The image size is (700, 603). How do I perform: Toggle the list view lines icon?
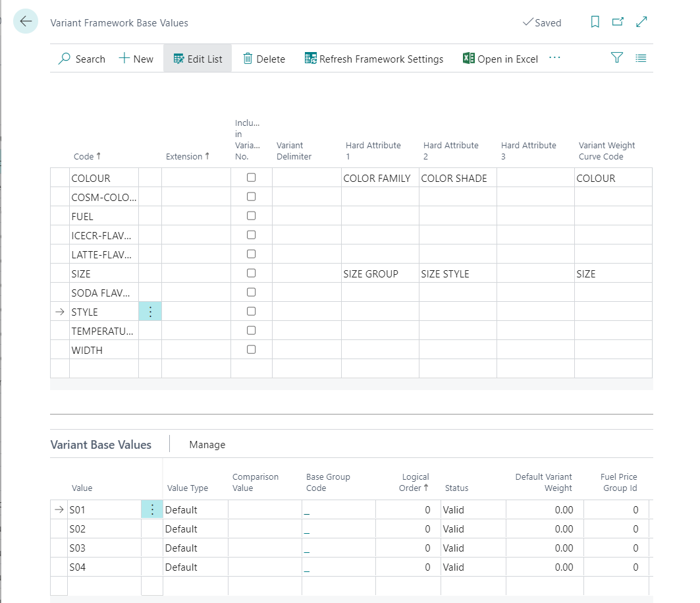[x=641, y=58]
